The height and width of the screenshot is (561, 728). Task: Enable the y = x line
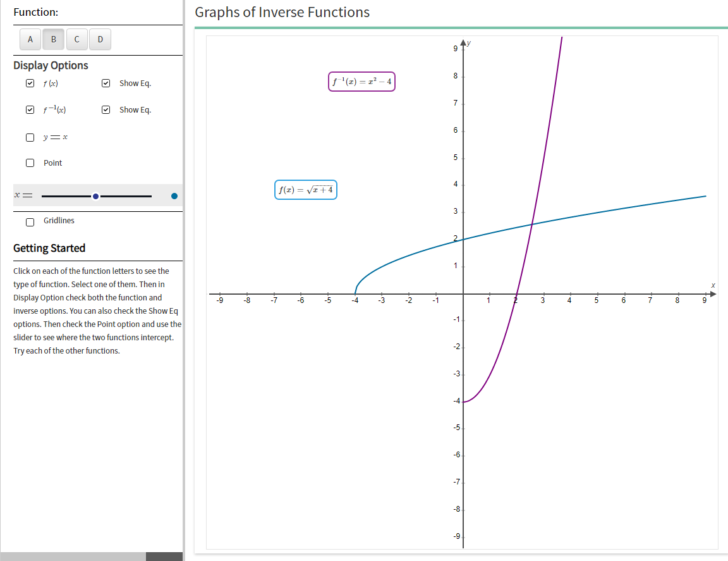[x=30, y=137]
